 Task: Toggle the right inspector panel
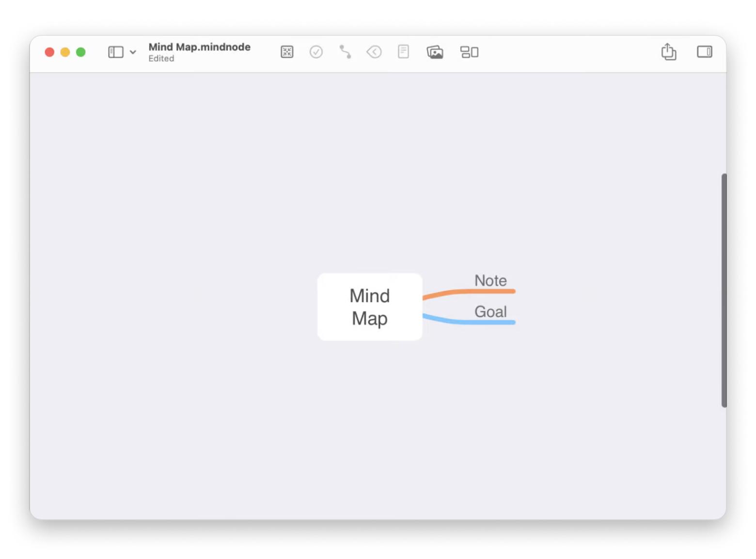point(704,52)
